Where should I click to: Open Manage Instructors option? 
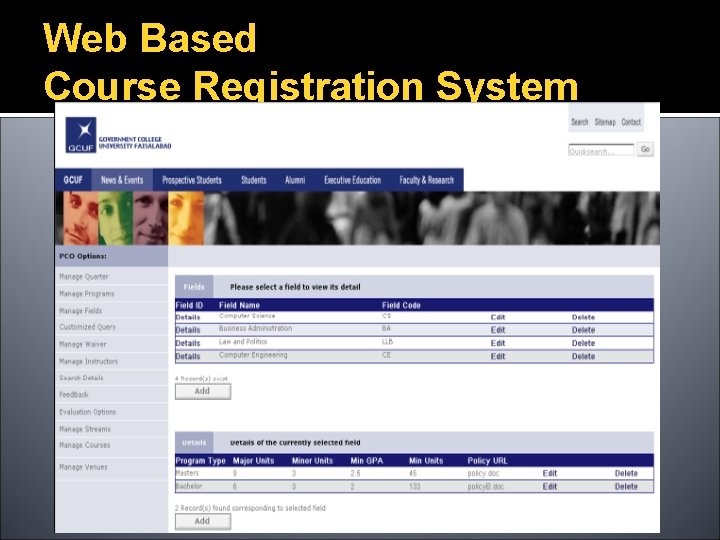coord(88,361)
